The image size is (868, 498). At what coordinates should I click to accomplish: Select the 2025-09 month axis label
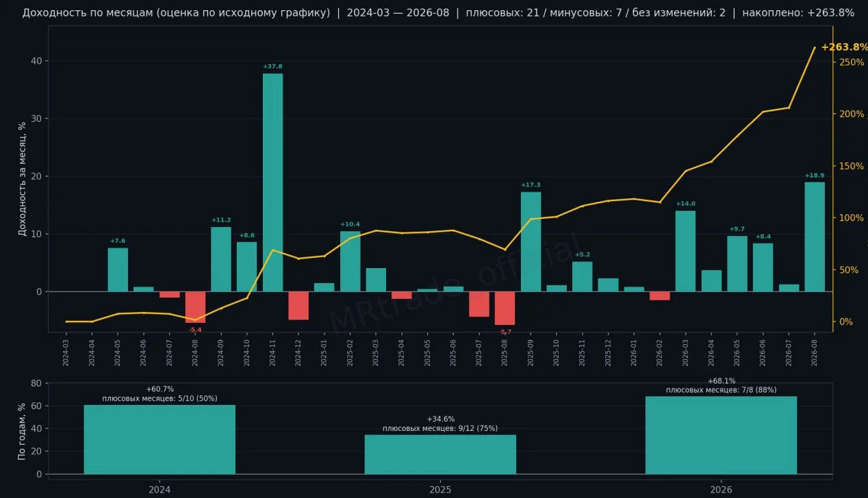(x=531, y=353)
